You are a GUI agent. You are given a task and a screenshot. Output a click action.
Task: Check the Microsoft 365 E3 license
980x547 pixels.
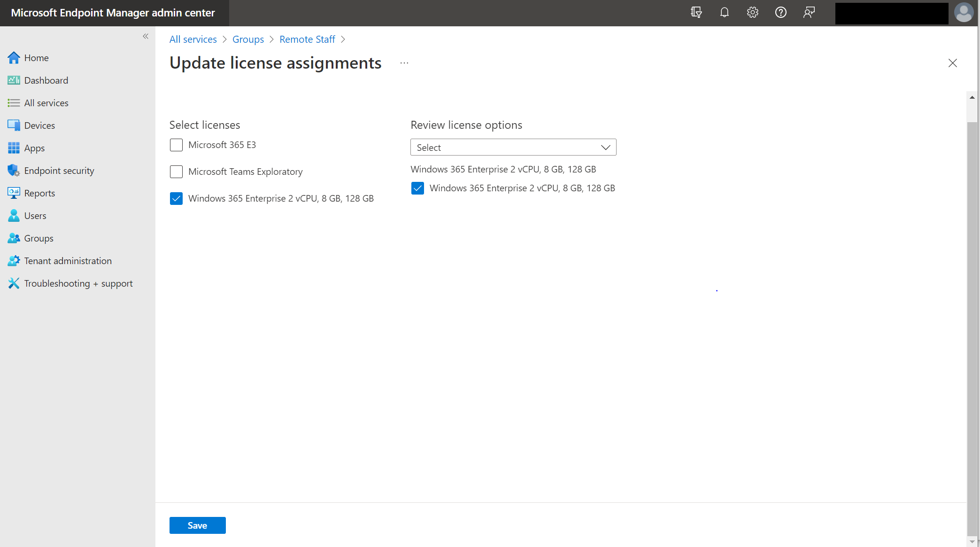(x=176, y=145)
